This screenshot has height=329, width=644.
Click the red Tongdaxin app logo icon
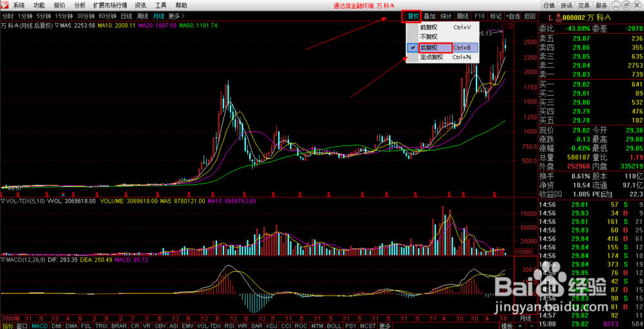click(5, 5)
